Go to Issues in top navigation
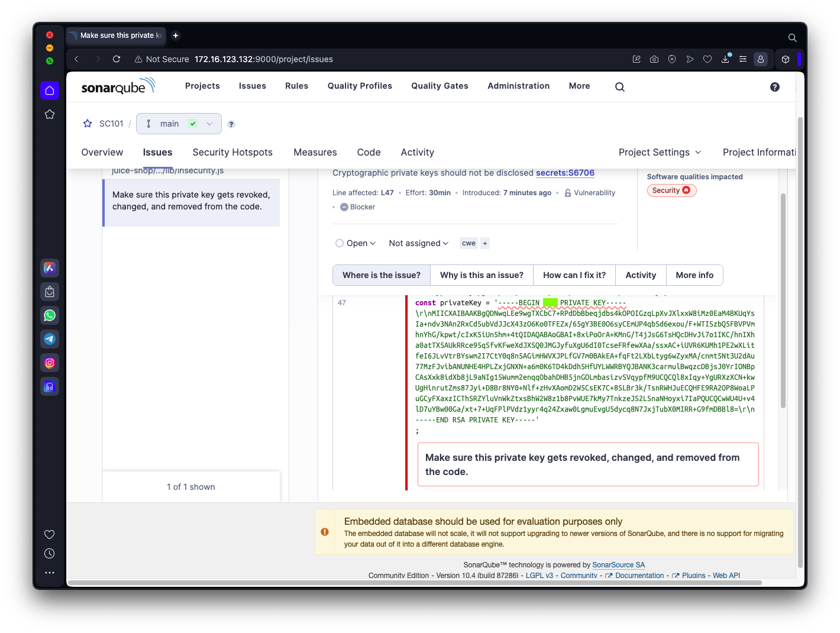The width and height of the screenshot is (840, 633). [x=253, y=86]
